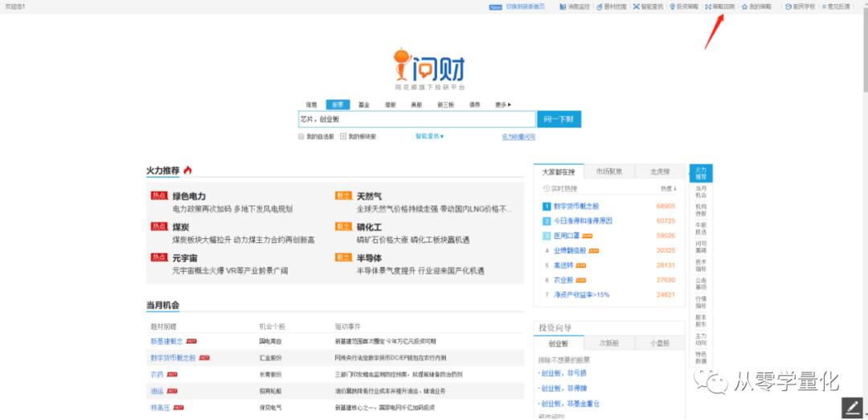868x420 pixels.
Task: Open 智能查找 in top bar
Action: [649, 6]
